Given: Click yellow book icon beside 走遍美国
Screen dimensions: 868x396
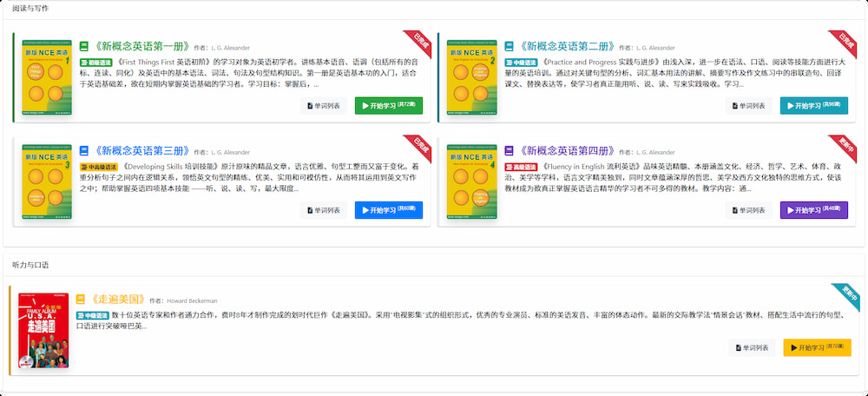Looking at the screenshot, I should [x=81, y=300].
